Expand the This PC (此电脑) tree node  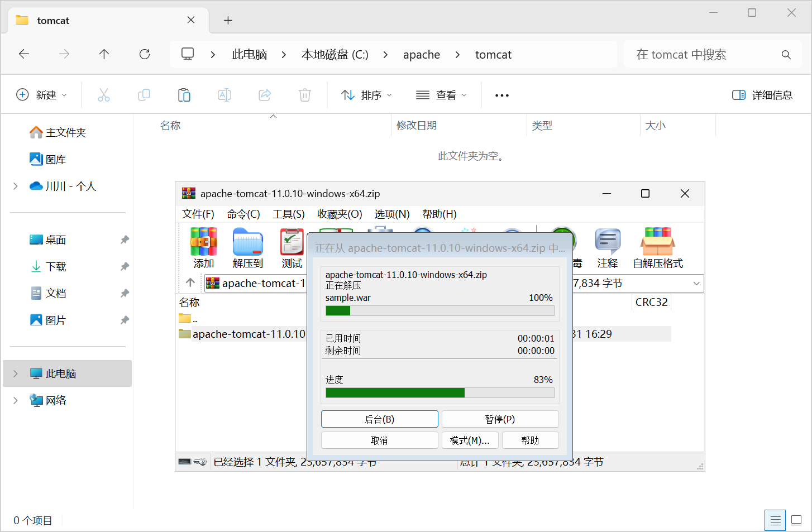16,373
